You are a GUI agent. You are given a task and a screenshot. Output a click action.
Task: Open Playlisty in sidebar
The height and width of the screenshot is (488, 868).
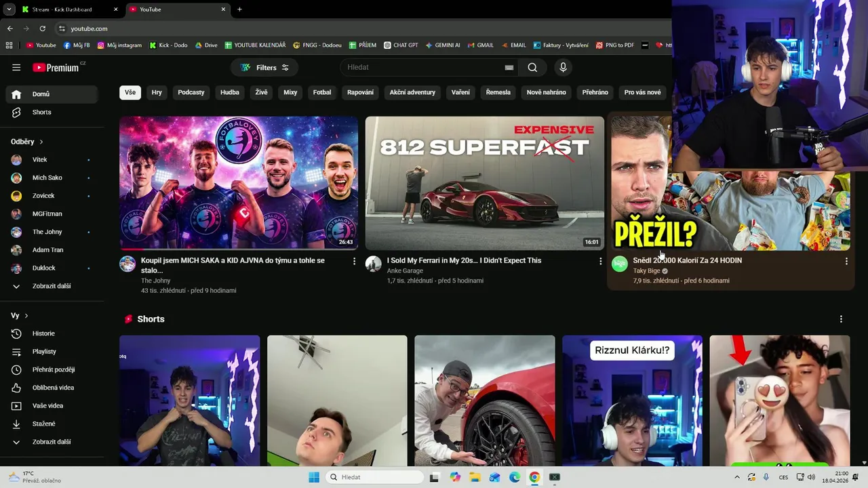(x=52, y=352)
